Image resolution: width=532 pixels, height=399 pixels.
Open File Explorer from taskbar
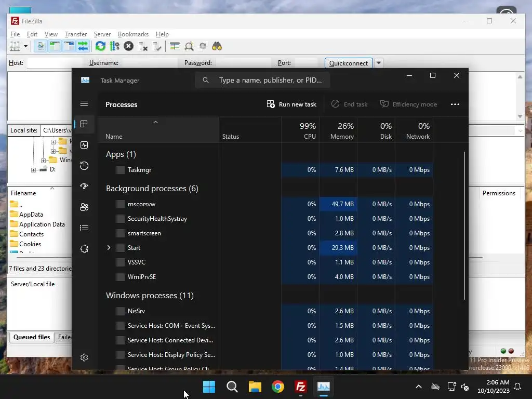[x=255, y=387]
